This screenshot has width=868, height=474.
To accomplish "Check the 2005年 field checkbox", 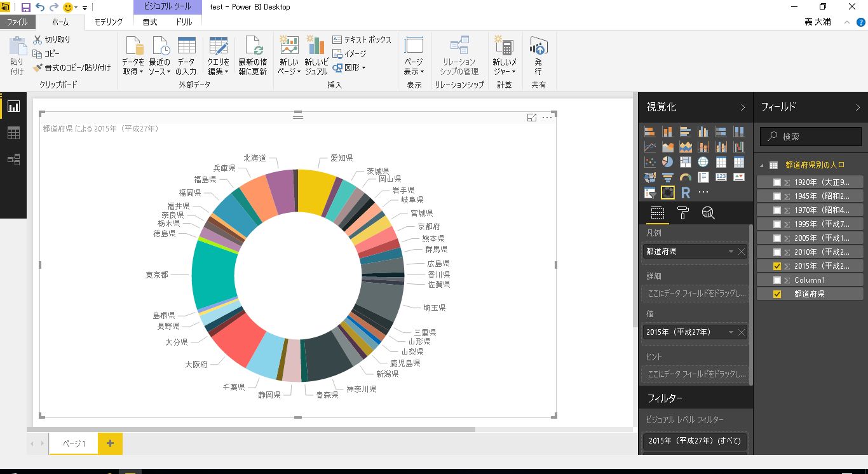I will tap(777, 238).
